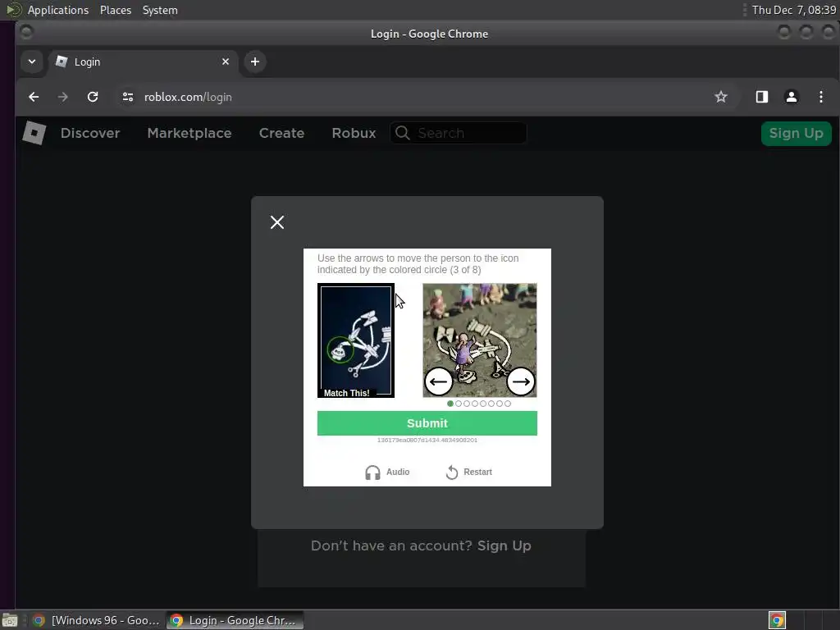Restart the captcha challenge
This screenshot has height=630, width=840.
point(468,472)
